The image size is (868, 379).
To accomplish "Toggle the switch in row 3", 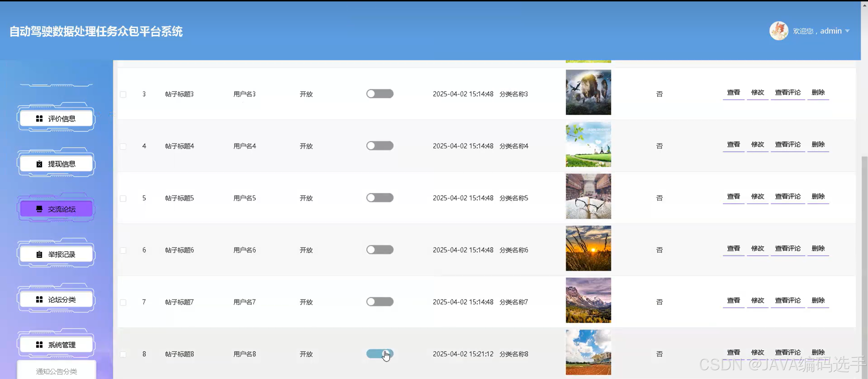I will click(x=380, y=94).
